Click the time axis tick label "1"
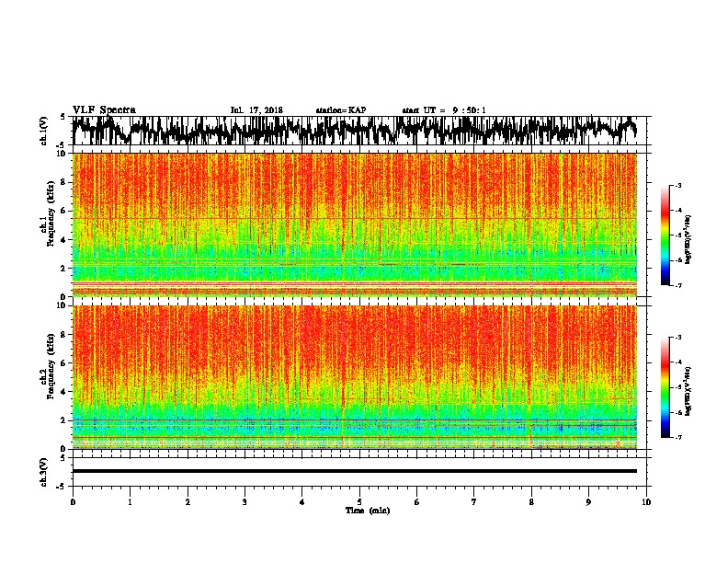Image resolution: width=728 pixels, height=563 pixels. (x=130, y=502)
